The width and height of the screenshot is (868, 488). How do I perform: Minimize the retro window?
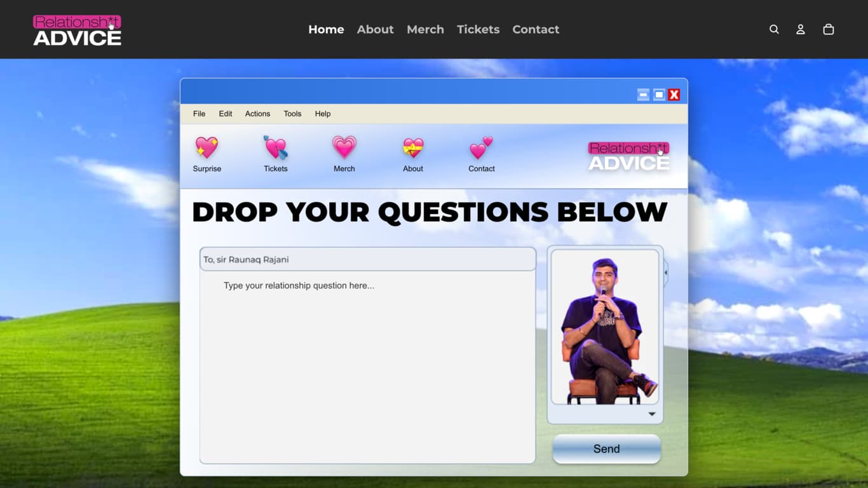point(644,95)
